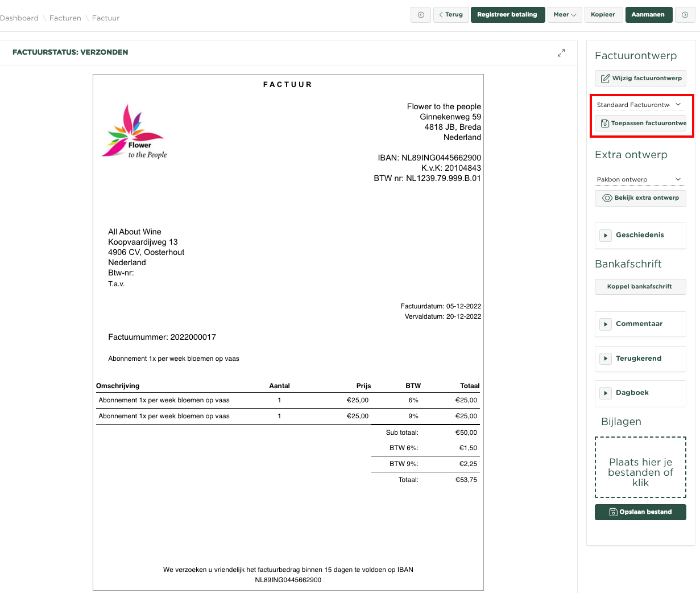This screenshot has width=700, height=593.
Task: Click Vervaldatum: 20-12-2022 text
Action: point(443,316)
